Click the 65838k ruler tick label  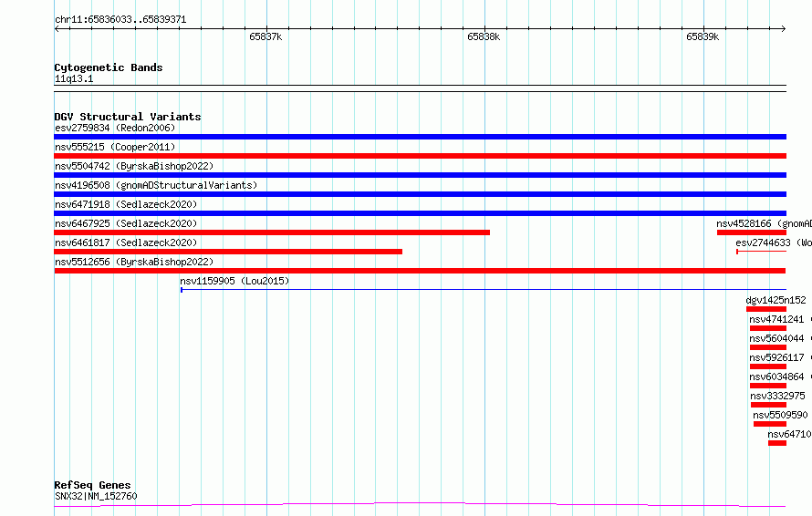click(x=484, y=36)
